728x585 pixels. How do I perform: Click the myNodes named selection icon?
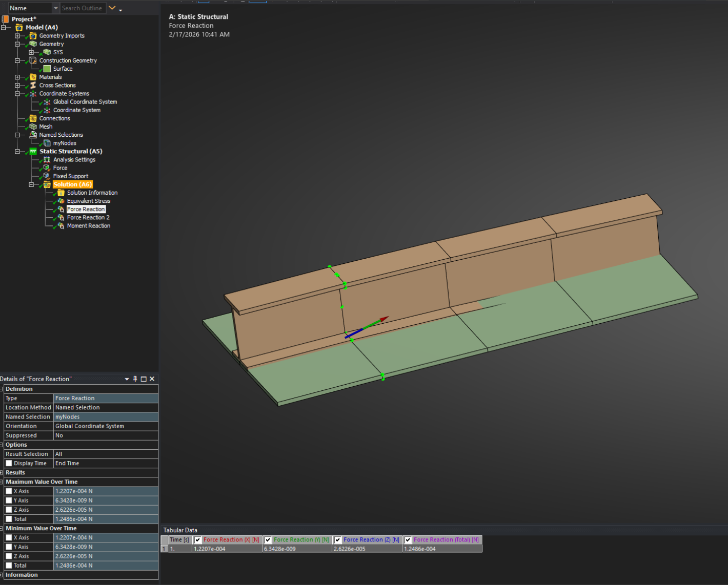click(47, 143)
